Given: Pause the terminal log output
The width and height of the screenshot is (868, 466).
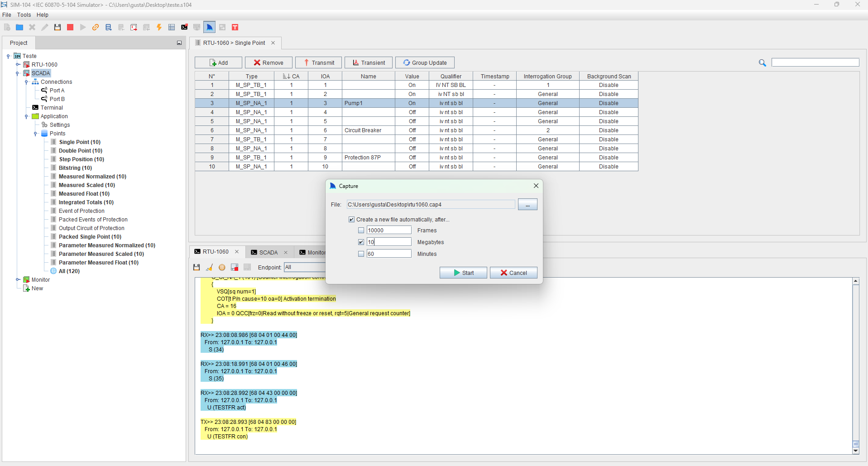Looking at the screenshot, I should 222,267.
